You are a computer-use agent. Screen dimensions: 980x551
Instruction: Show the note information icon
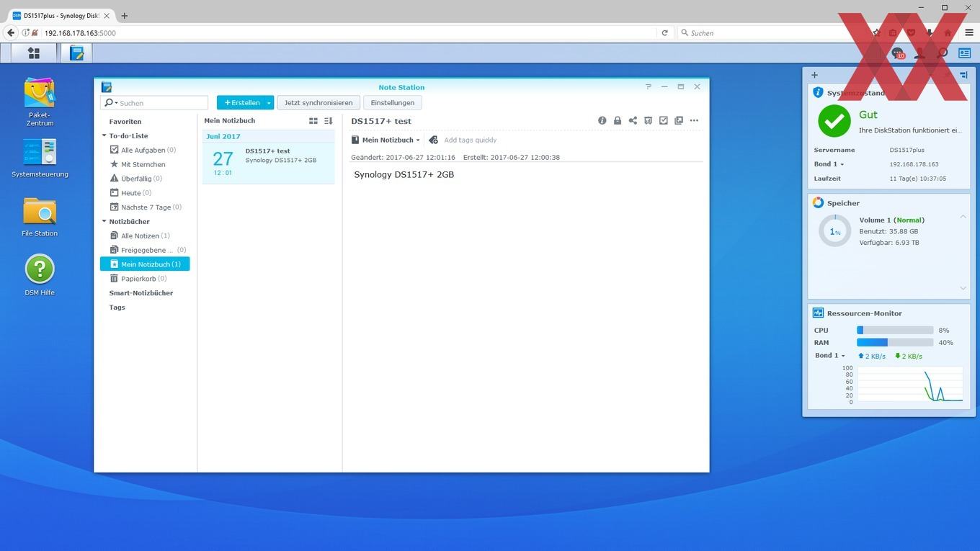coord(602,120)
